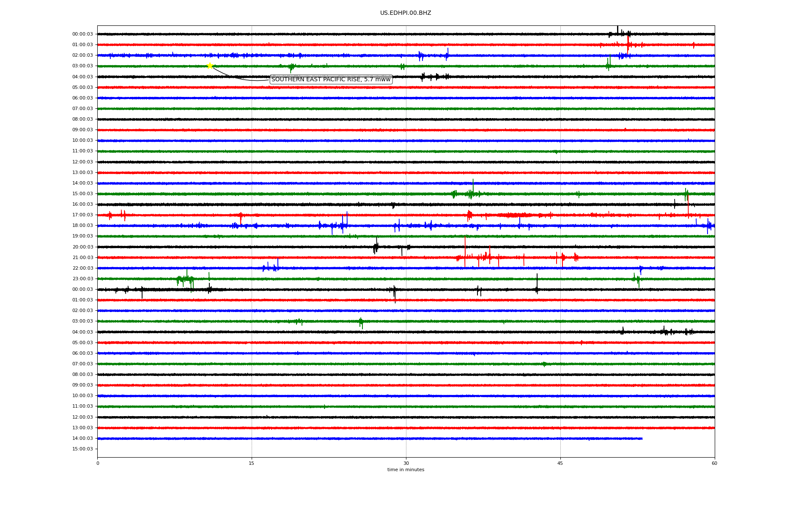The width and height of the screenshot is (812, 508).
Task: Click the x-axis tick label 30
Action: click(x=406, y=463)
